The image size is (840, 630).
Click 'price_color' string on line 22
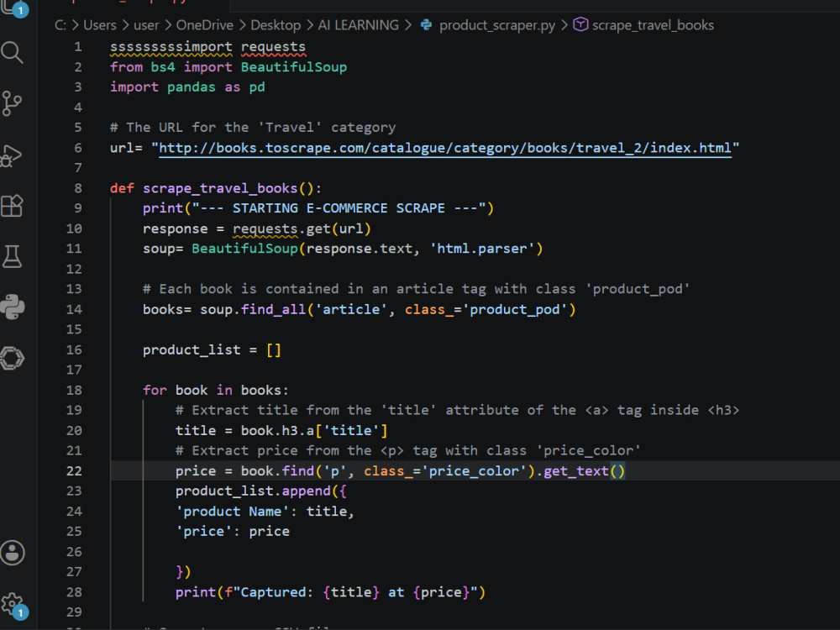(474, 471)
